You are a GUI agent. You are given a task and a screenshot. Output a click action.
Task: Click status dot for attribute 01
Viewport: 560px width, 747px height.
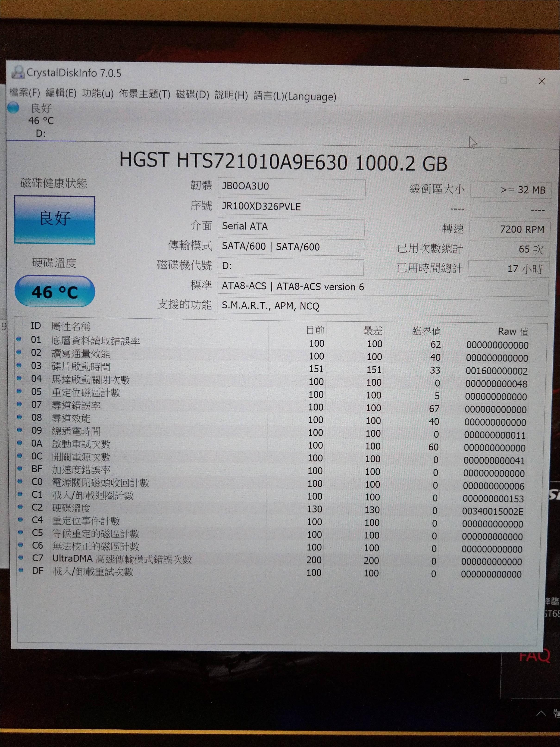coord(19,339)
